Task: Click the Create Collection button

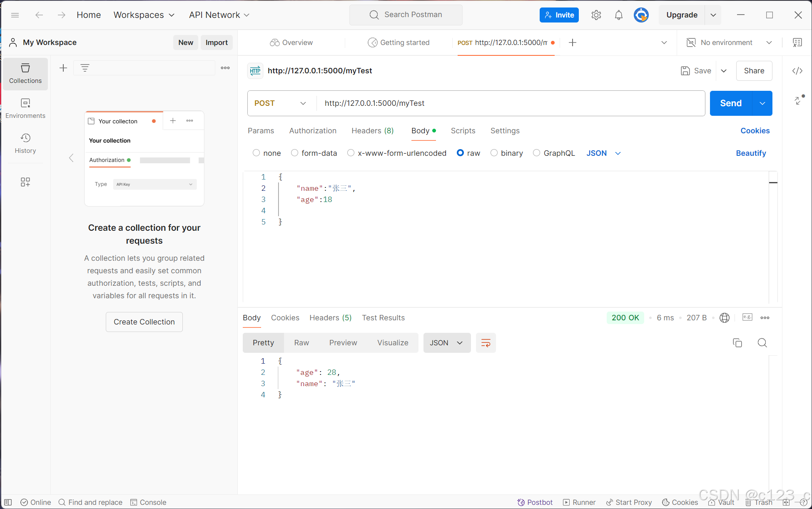Action: click(x=144, y=322)
